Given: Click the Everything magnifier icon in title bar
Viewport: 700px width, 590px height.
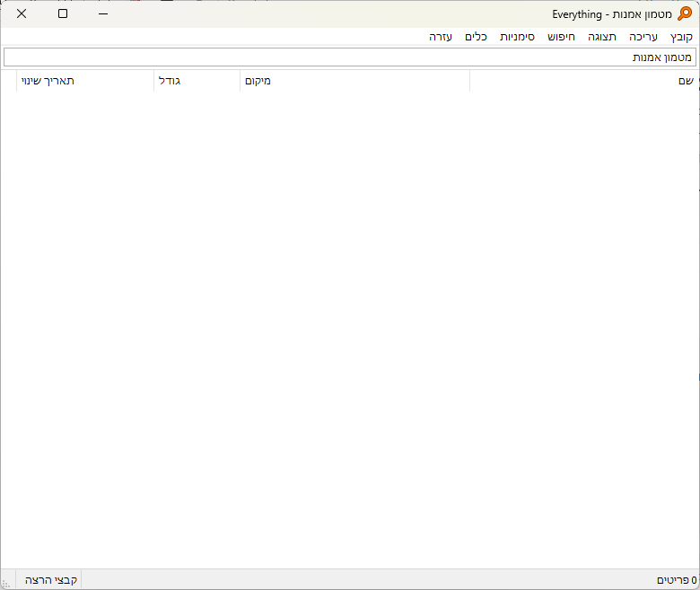Looking at the screenshot, I should tap(685, 13).
